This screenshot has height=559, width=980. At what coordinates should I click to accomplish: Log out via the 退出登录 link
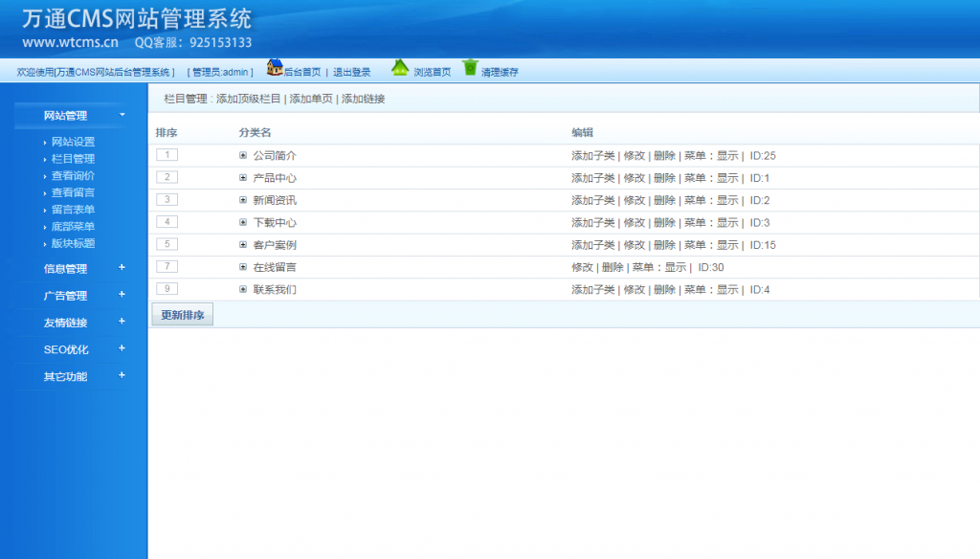point(352,71)
